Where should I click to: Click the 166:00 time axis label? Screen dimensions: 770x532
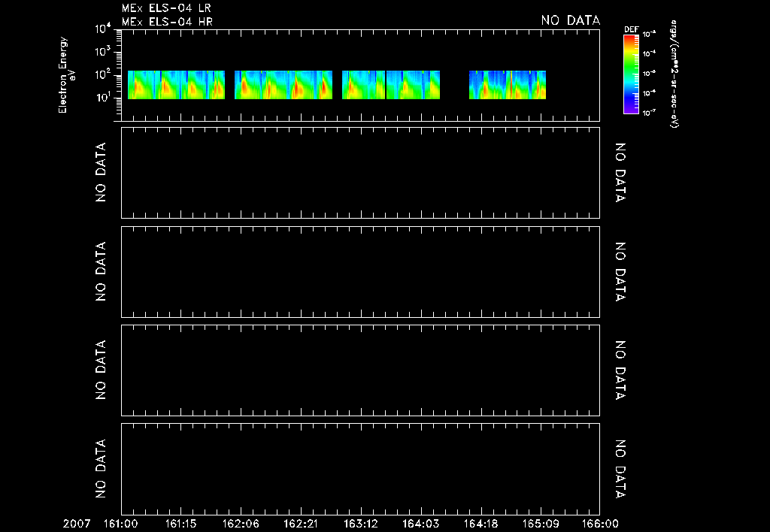[x=601, y=524]
